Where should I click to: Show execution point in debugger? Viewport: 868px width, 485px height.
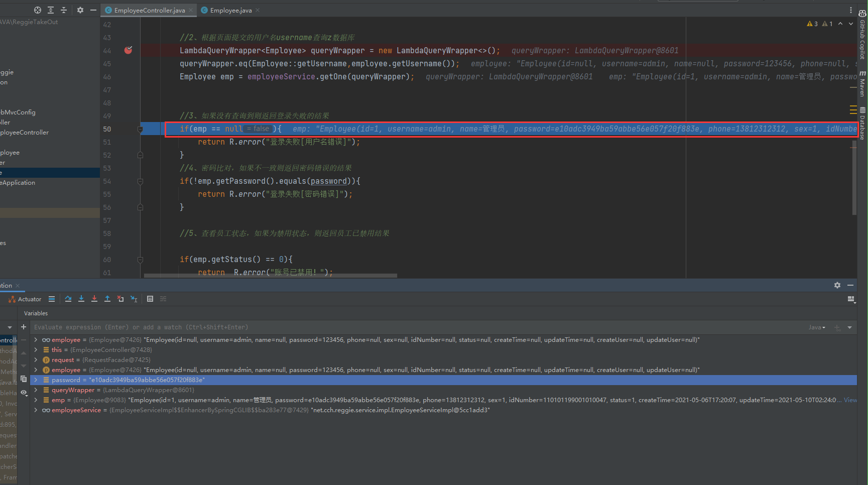pos(51,299)
